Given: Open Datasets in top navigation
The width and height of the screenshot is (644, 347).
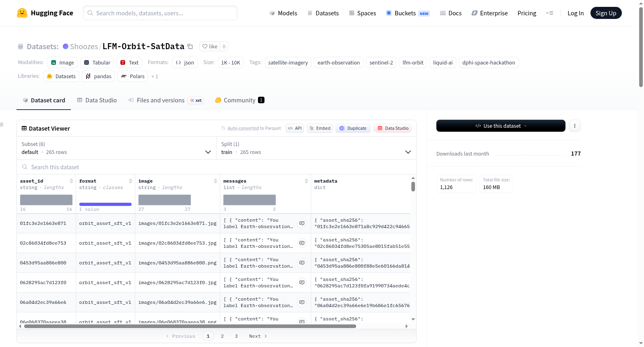Looking at the screenshot, I should (x=323, y=13).
